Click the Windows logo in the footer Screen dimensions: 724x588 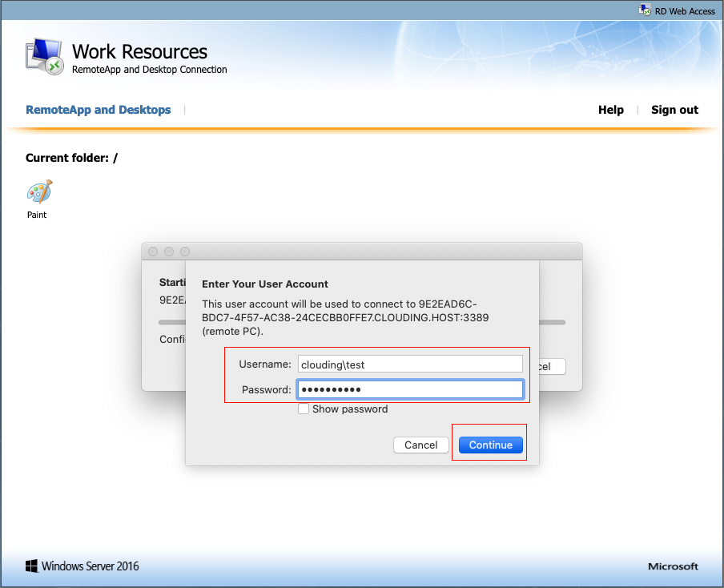31,566
